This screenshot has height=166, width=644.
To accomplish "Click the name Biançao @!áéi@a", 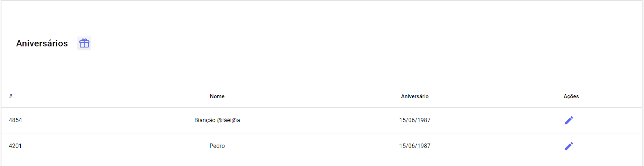I will [217, 120].
